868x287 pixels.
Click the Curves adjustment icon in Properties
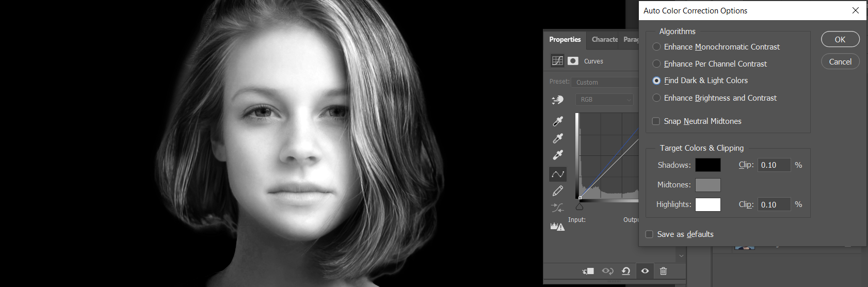[x=557, y=61]
